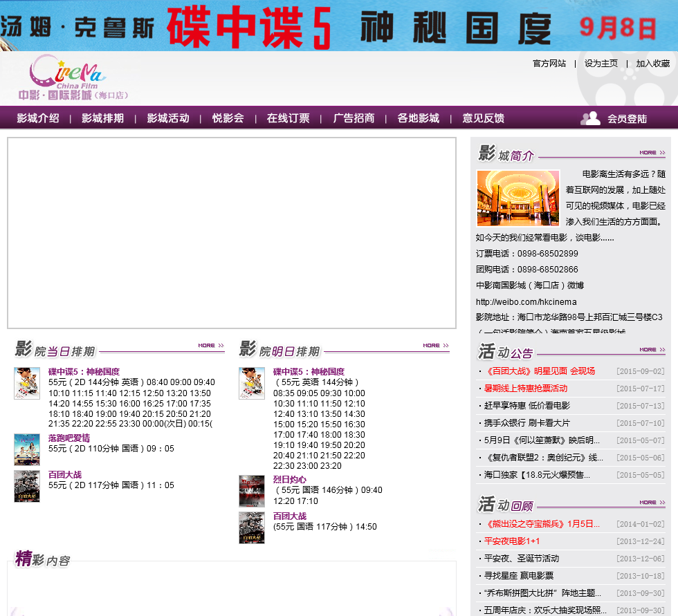Open 意见反馈 menu item

coord(484,118)
